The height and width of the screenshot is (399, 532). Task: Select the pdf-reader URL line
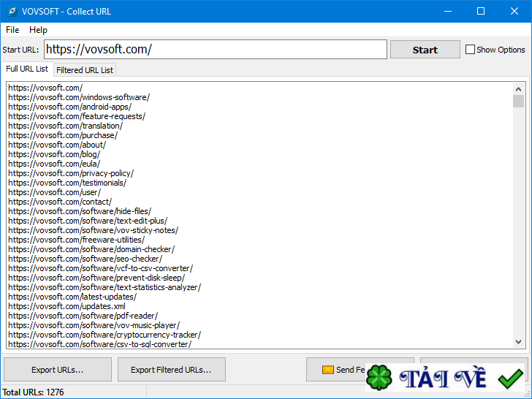[83, 316]
